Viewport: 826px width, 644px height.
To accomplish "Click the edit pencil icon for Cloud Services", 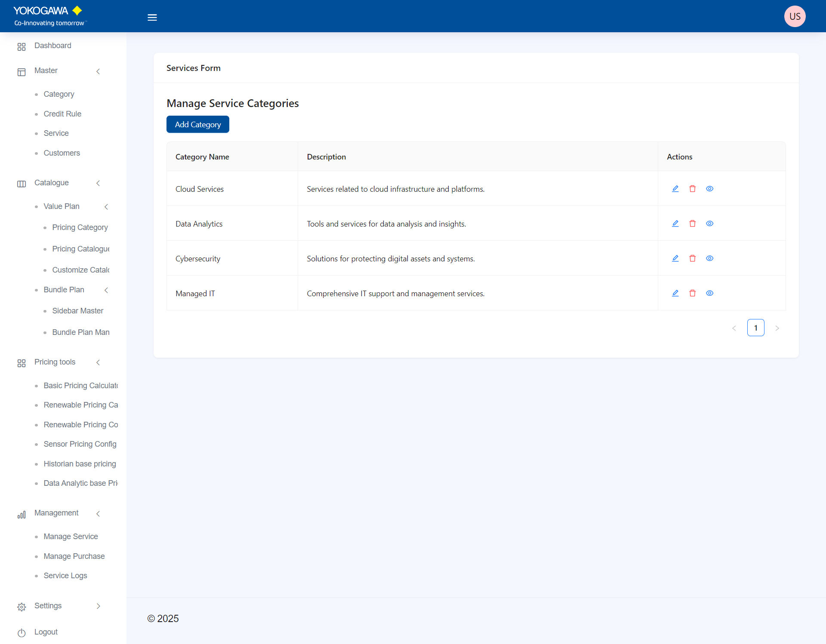I will click(x=675, y=189).
